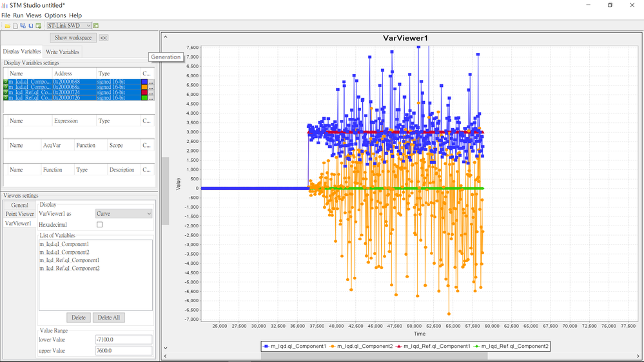Click the '...' color button on the 0x20000726 row
Viewport: 644px width, 362px height.
click(151, 98)
